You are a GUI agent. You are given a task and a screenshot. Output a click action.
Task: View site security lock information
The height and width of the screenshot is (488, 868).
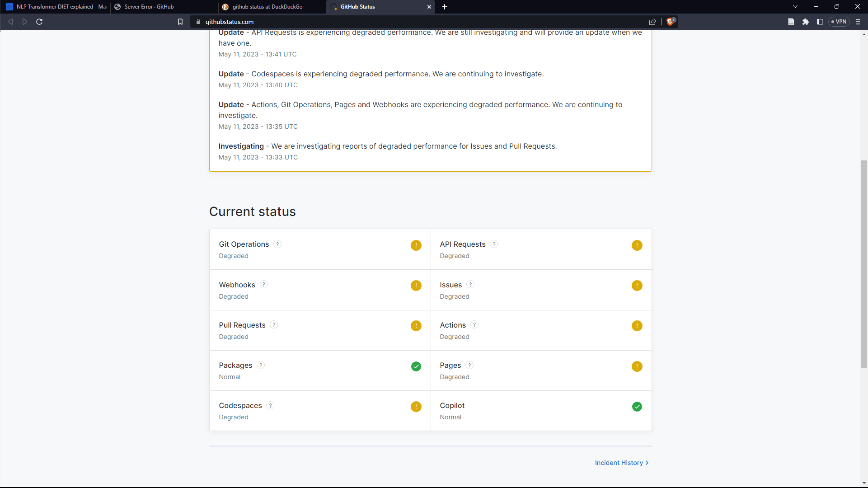(198, 22)
